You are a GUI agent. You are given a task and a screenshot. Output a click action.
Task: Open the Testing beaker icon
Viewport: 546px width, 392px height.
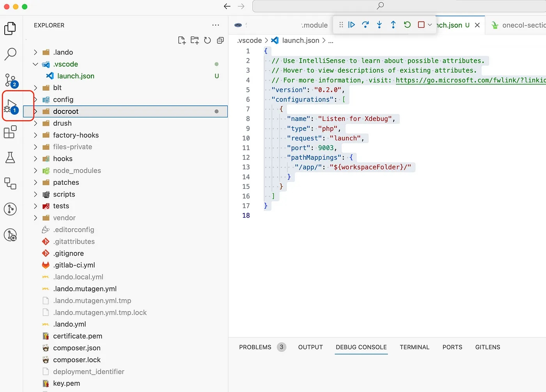click(10, 158)
